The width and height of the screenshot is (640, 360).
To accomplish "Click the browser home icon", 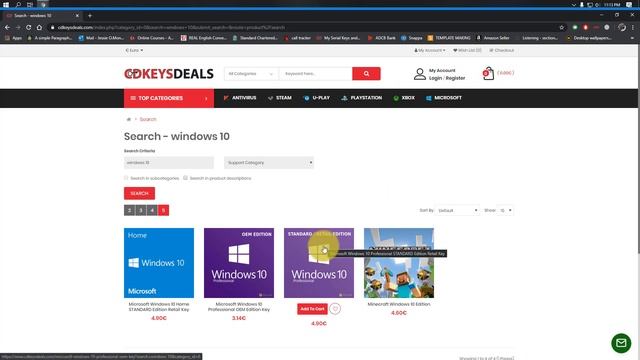I will tap(39, 27).
